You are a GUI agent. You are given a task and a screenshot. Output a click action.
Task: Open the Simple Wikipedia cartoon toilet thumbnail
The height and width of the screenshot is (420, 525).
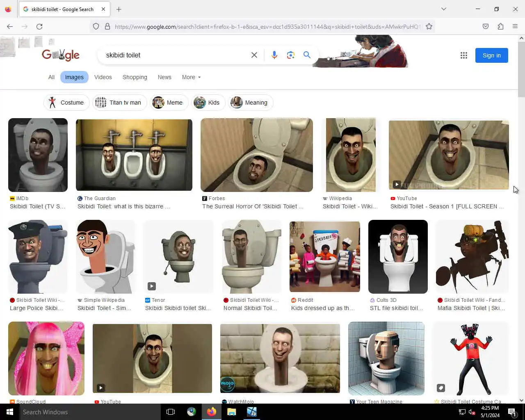(105, 257)
